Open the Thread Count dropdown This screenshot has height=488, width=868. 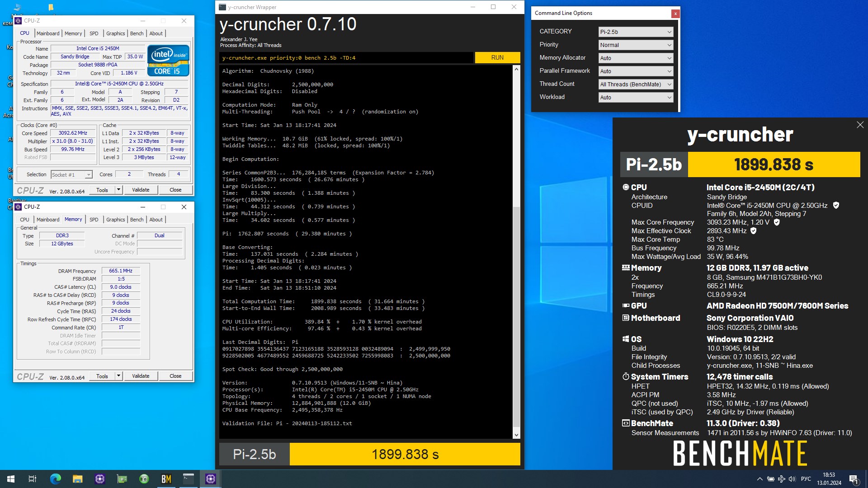636,84
